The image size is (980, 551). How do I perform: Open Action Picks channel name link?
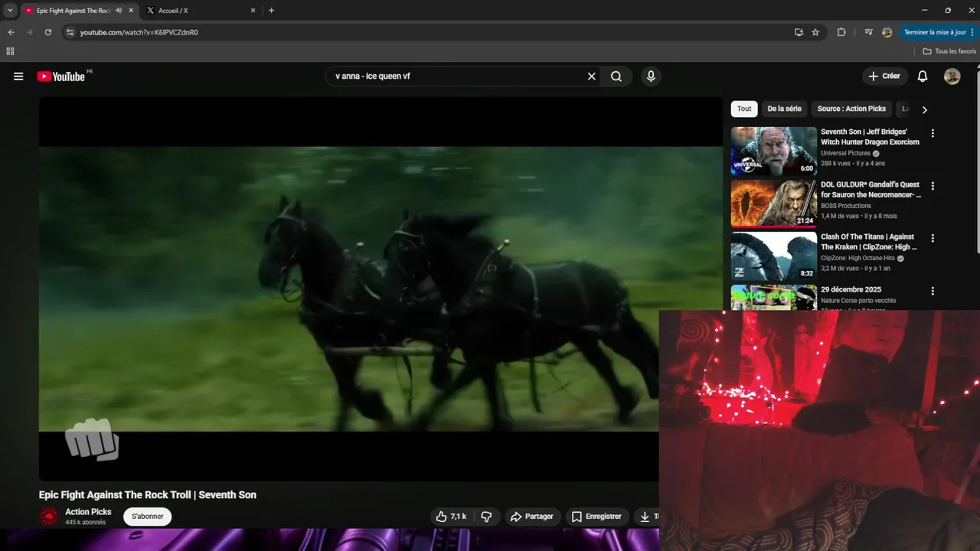[x=88, y=512]
